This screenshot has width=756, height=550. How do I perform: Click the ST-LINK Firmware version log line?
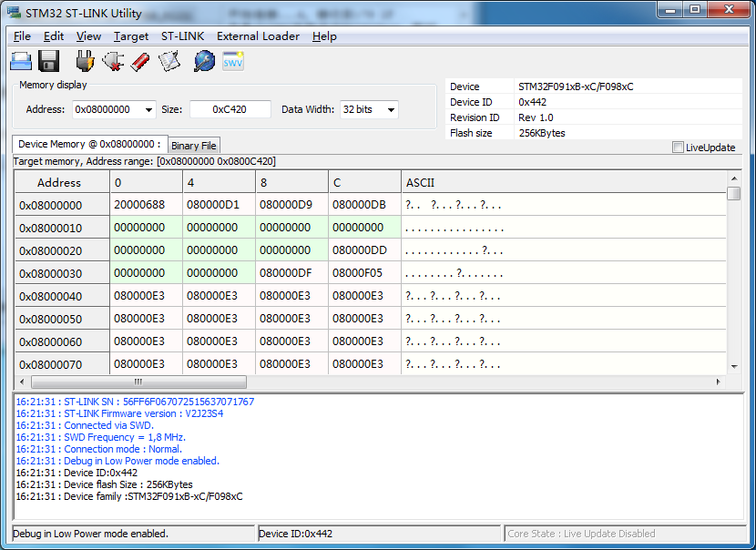coord(119,413)
